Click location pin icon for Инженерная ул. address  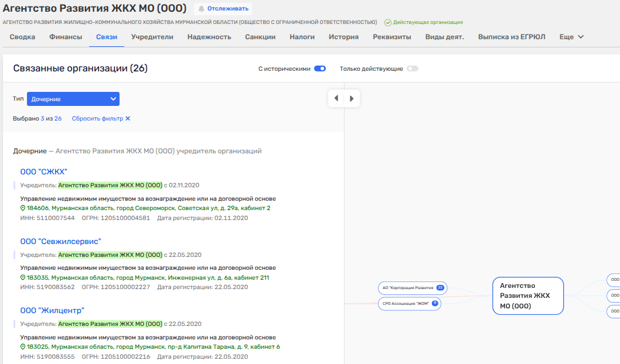click(23, 278)
